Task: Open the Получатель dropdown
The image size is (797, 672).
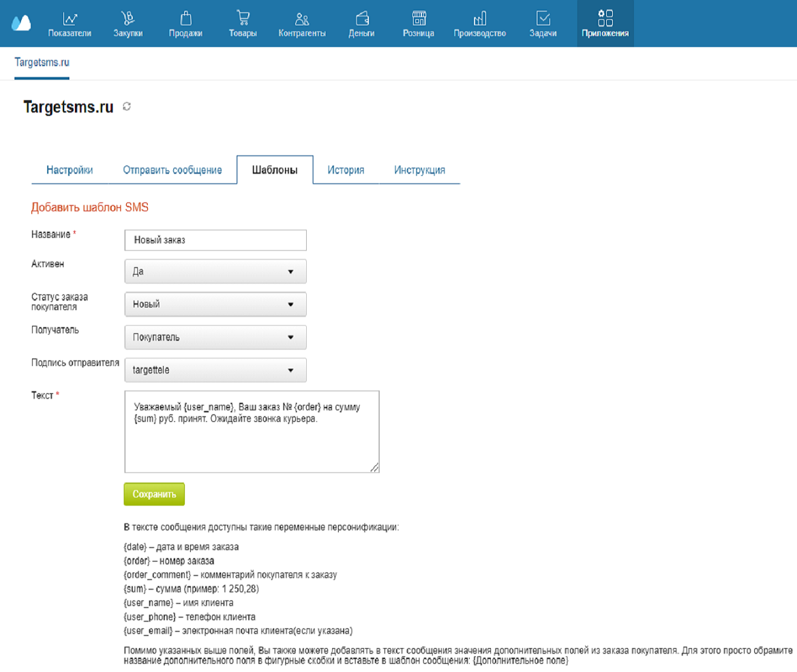Action: 215,337
